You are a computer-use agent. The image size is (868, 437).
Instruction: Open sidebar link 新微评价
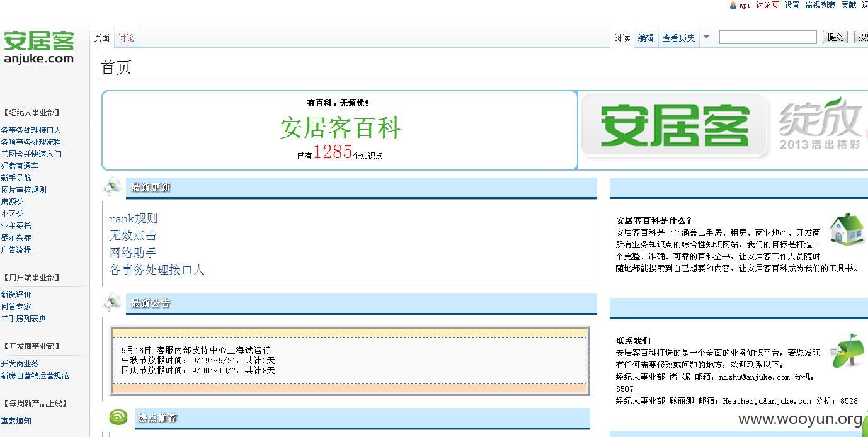[16, 295]
